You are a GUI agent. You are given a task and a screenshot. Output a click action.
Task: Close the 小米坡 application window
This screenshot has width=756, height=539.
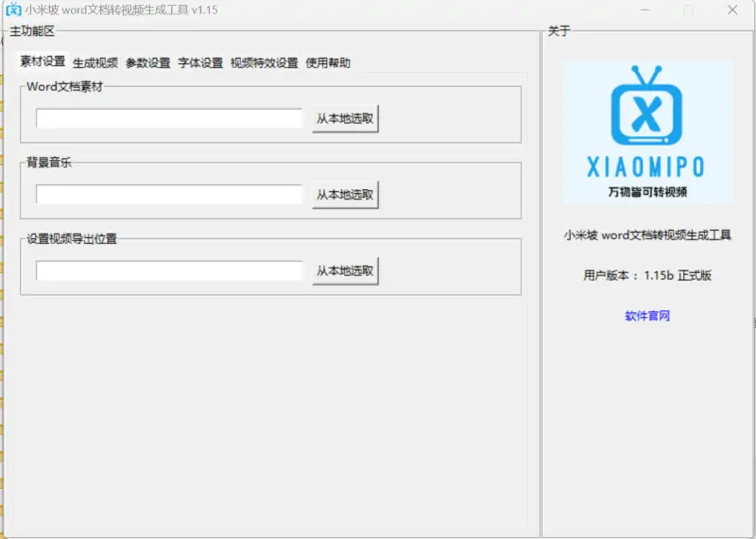tap(733, 10)
